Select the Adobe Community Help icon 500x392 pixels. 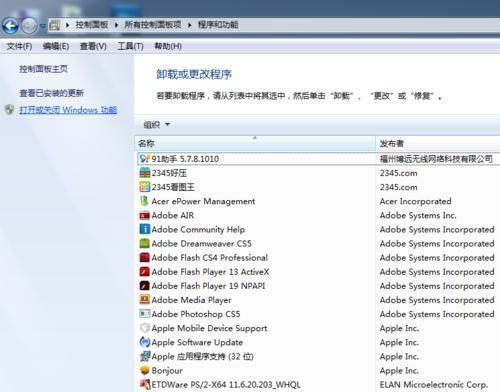[145, 229]
